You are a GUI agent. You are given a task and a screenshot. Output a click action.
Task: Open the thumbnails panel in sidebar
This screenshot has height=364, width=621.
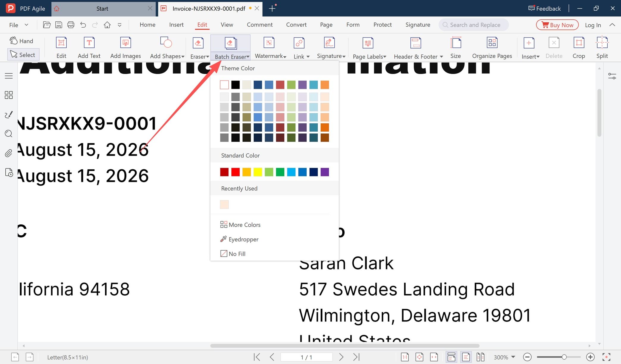coord(9,95)
